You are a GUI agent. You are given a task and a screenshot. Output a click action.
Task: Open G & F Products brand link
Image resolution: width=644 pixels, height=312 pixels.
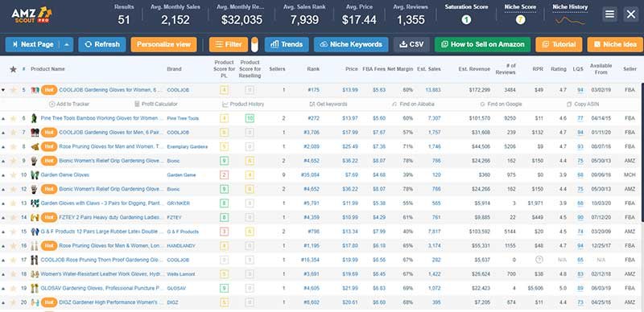coord(183,232)
